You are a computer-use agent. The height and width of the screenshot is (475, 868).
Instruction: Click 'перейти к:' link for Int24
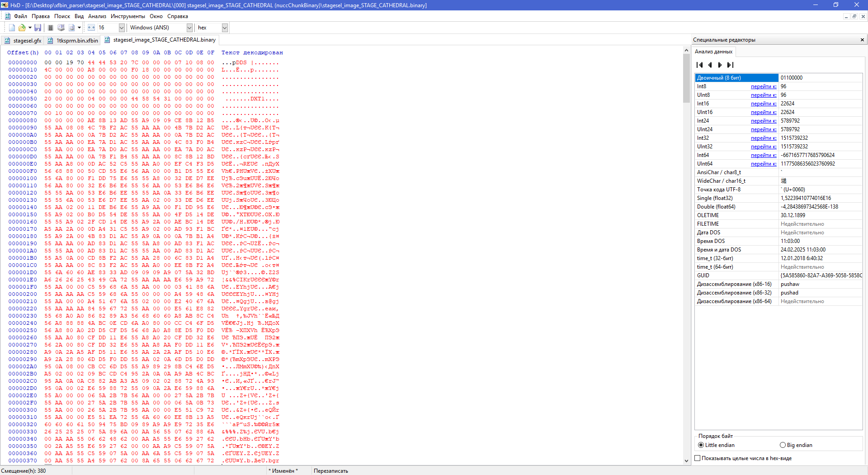tap(764, 121)
